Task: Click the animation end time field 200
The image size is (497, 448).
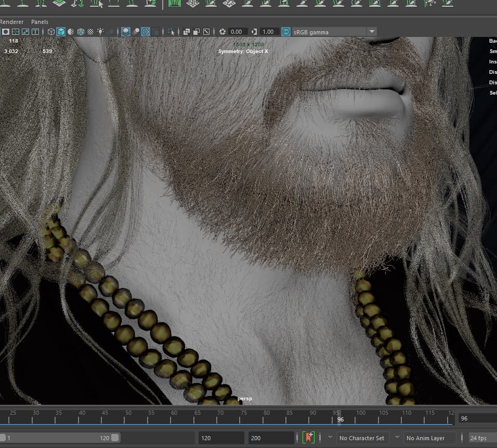Action: [x=271, y=438]
